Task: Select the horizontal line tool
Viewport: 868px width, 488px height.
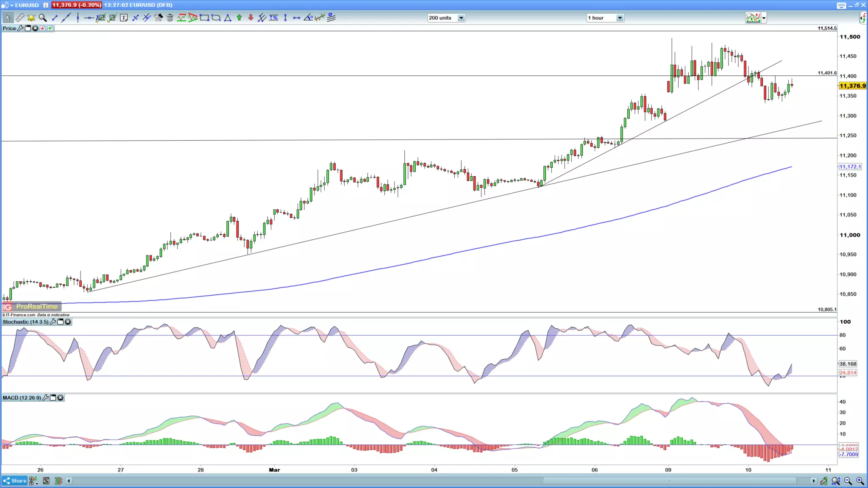Action: point(89,18)
